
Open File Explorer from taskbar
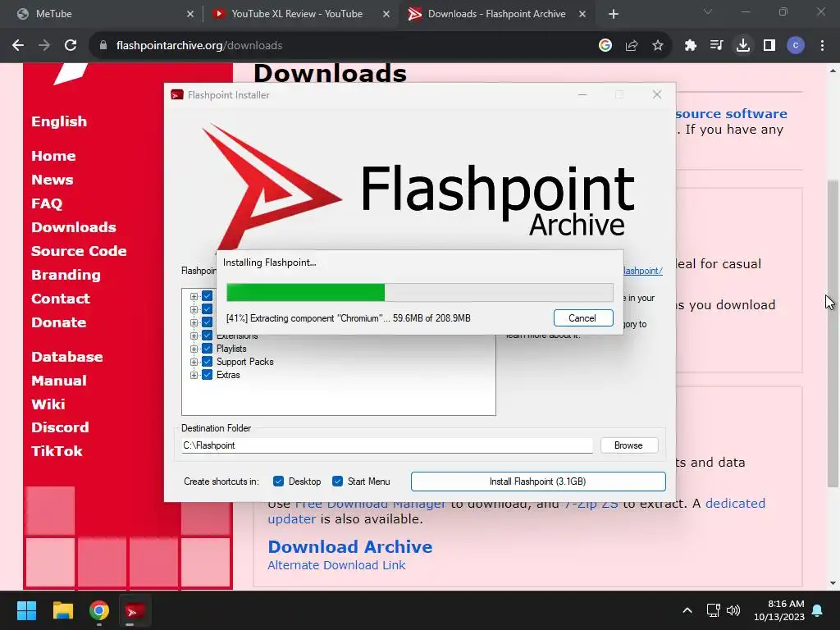click(x=62, y=610)
